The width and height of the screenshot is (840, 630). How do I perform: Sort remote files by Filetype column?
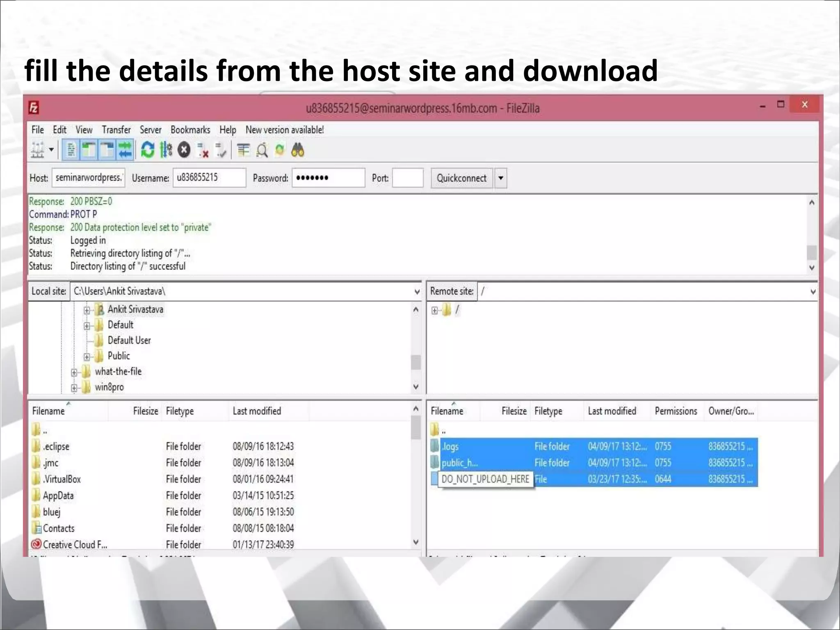coord(557,411)
